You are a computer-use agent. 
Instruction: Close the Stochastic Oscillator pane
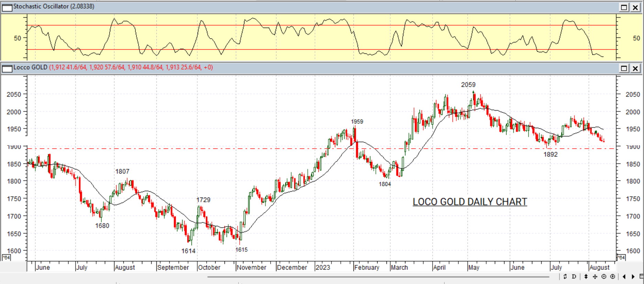635,7
